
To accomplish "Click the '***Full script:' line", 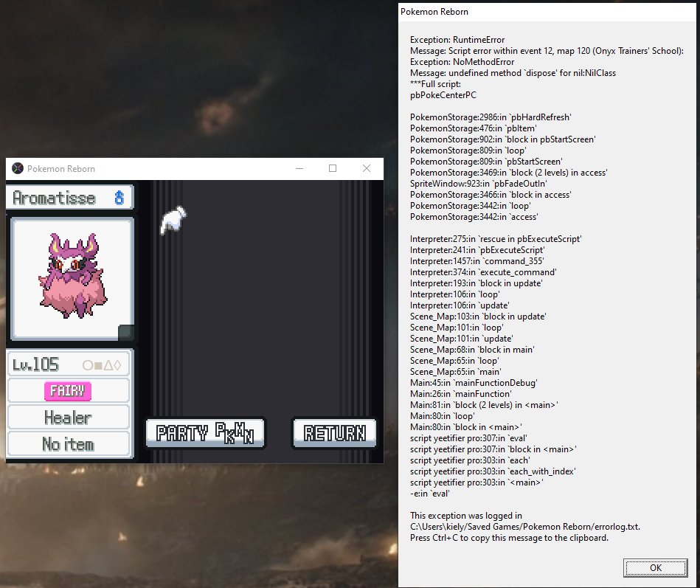I will (x=435, y=84).
